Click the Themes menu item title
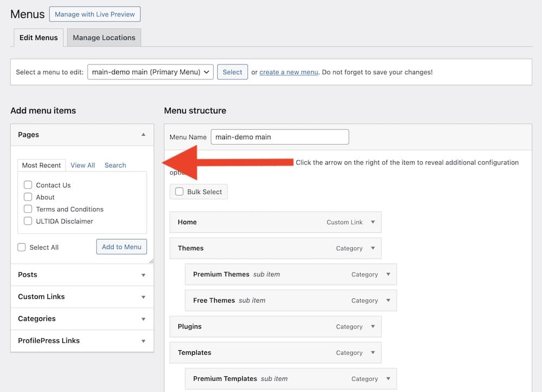Image resolution: width=542 pixels, height=392 pixels. [x=191, y=248]
